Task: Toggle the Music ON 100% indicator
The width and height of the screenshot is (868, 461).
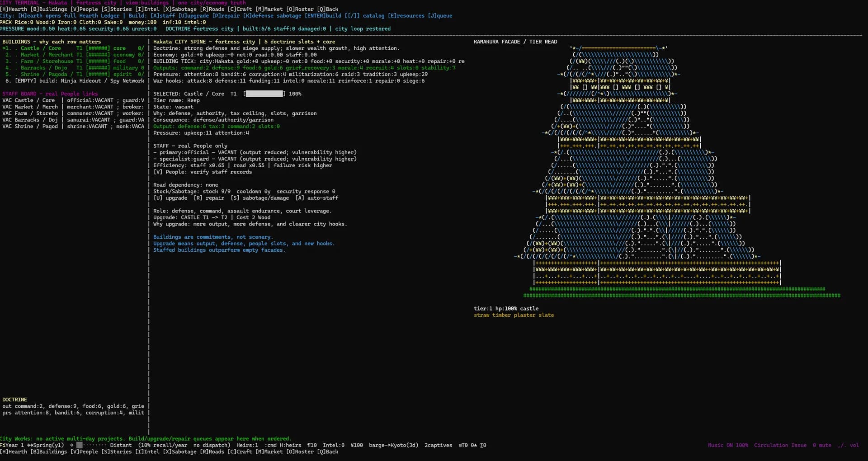Action: coord(728,445)
